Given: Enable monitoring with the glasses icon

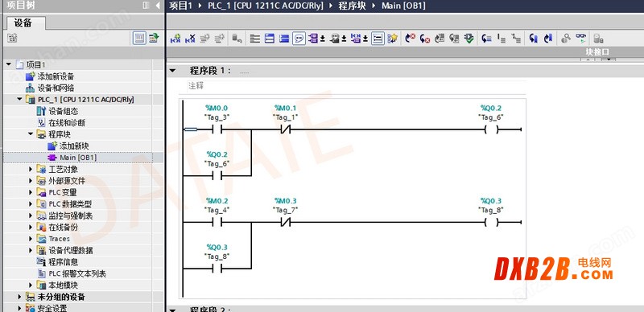Looking at the screenshot, I should (x=580, y=39).
